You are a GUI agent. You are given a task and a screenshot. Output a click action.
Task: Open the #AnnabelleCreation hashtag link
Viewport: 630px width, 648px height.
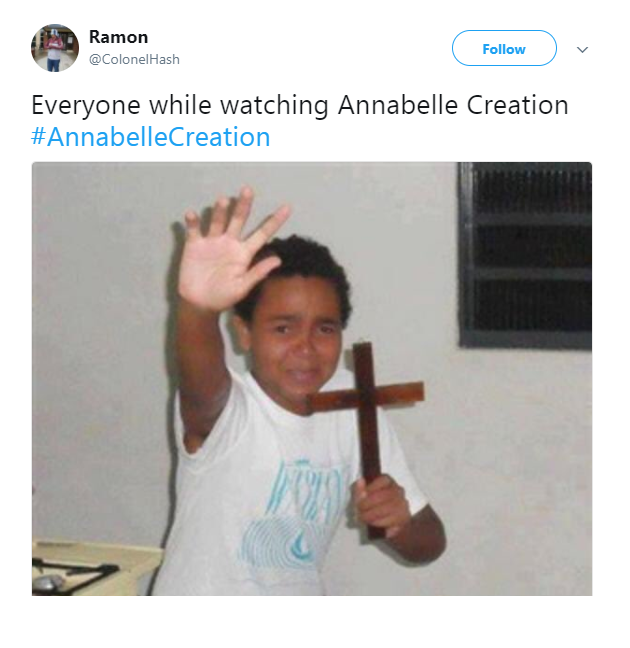tap(151, 137)
